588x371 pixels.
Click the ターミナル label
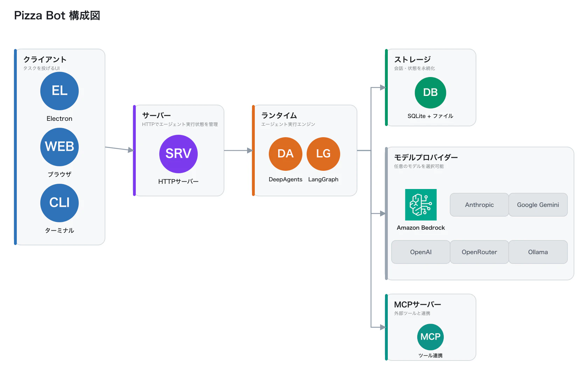pos(59,230)
